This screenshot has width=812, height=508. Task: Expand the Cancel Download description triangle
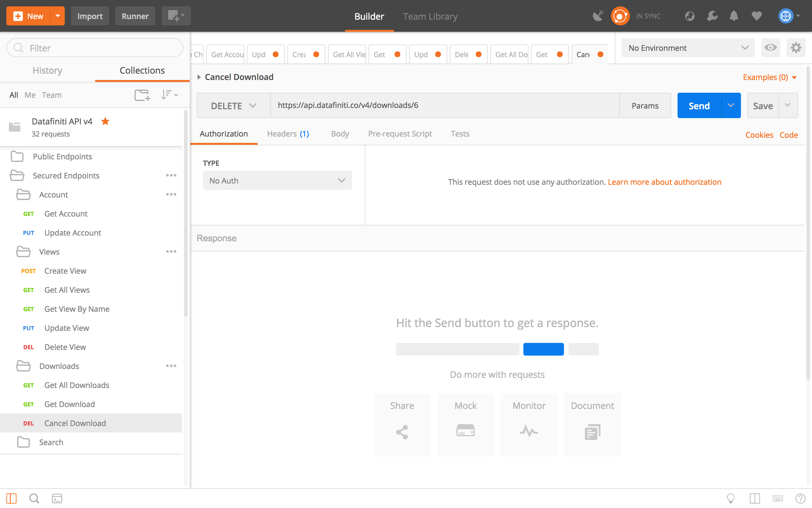click(x=199, y=77)
